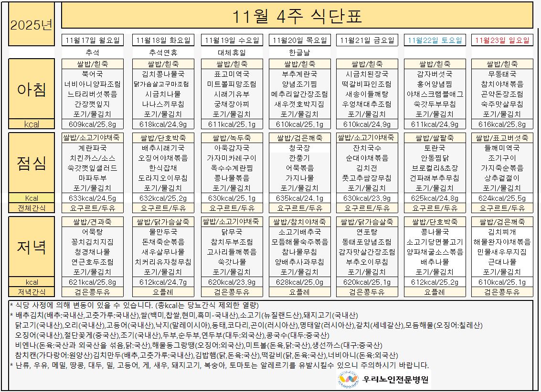541x392 pixels.
Task: Click the 전체간식 row label
Action: tap(32, 208)
